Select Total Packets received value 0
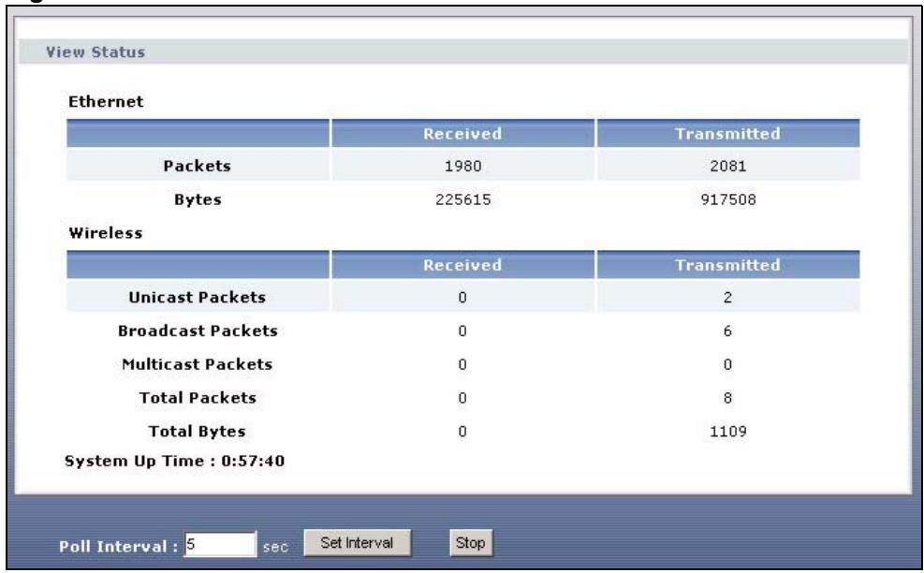924x573 pixels. 462,398
